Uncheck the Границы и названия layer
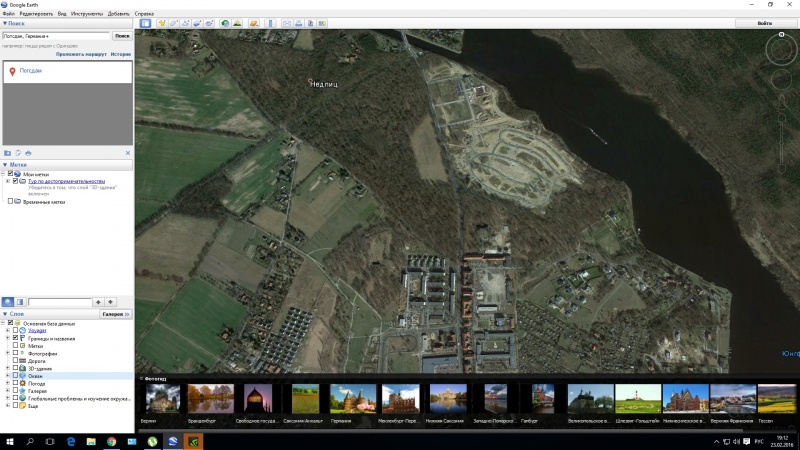Screen dimensions: 800x450 tap(16, 338)
